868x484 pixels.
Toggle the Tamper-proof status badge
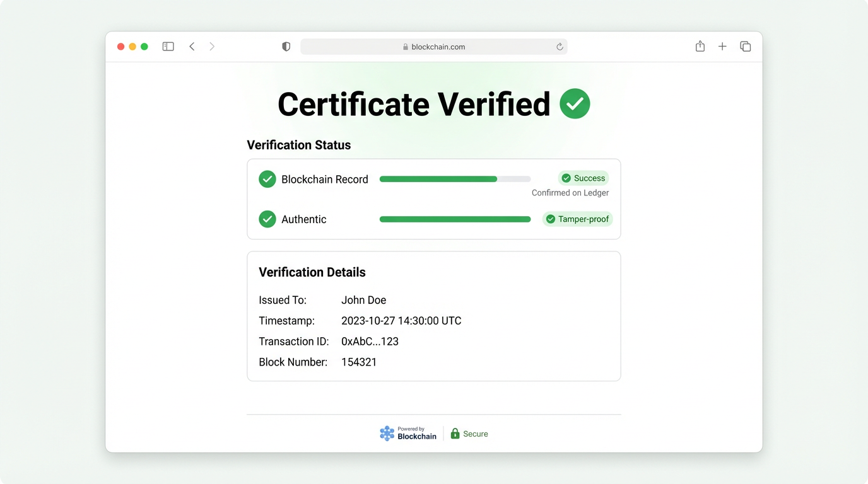click(577, 219)
